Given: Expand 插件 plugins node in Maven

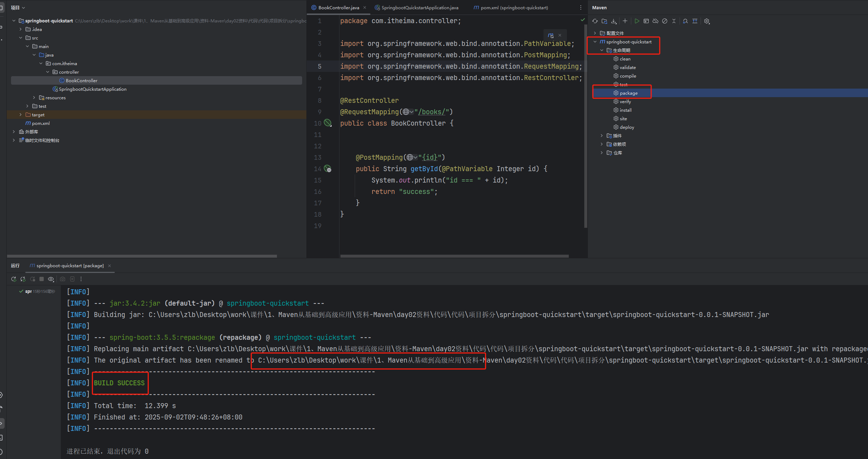Looking at the screenshot, I should pyautogui.click(x=602, y=136).
